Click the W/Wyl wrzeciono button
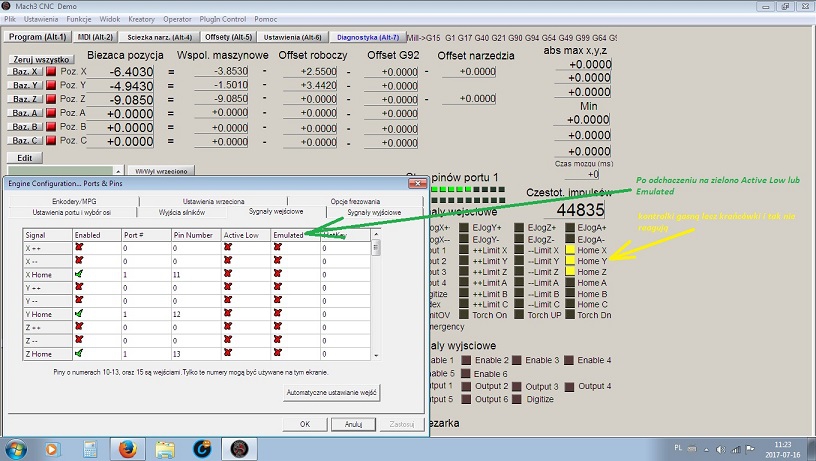 pos(161,171)
